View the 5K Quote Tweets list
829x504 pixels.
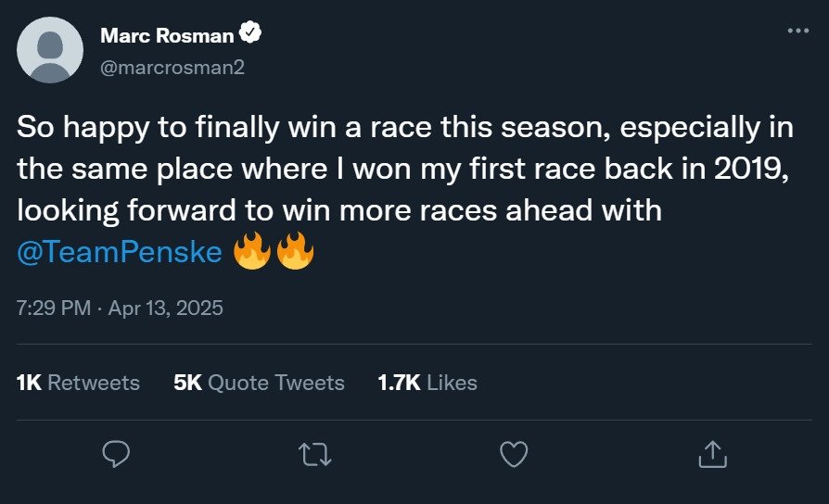pyautogui.click(x=259, y=383)
